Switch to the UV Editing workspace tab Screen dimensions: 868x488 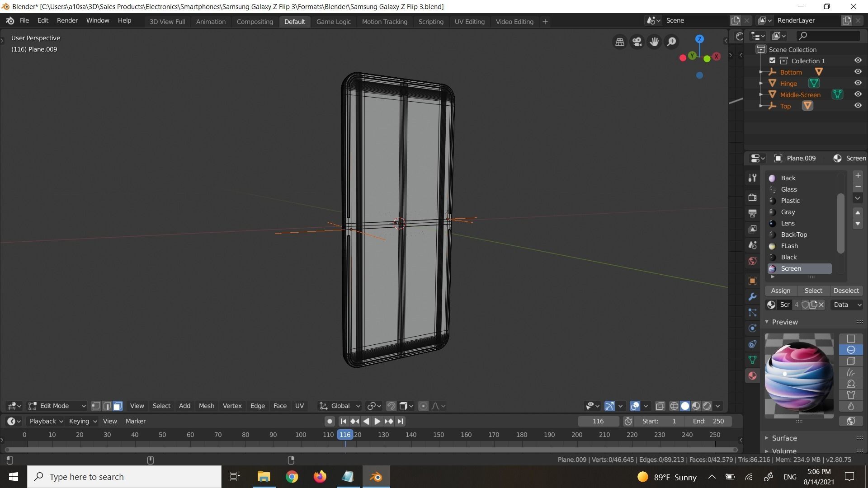(469, 21)
